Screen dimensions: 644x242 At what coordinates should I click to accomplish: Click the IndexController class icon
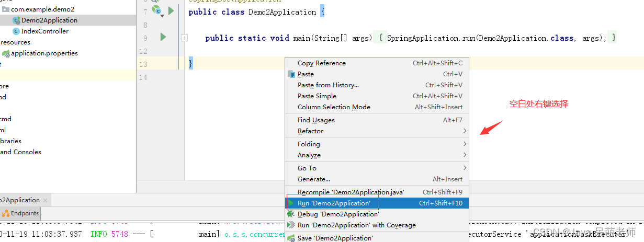[x=16, y=31]
